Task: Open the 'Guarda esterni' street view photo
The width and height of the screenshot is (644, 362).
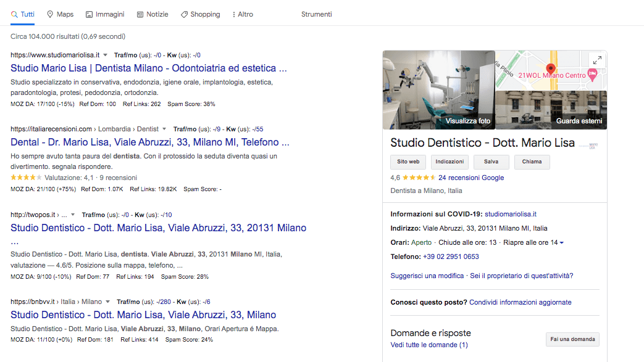Action: pos(551,110)
